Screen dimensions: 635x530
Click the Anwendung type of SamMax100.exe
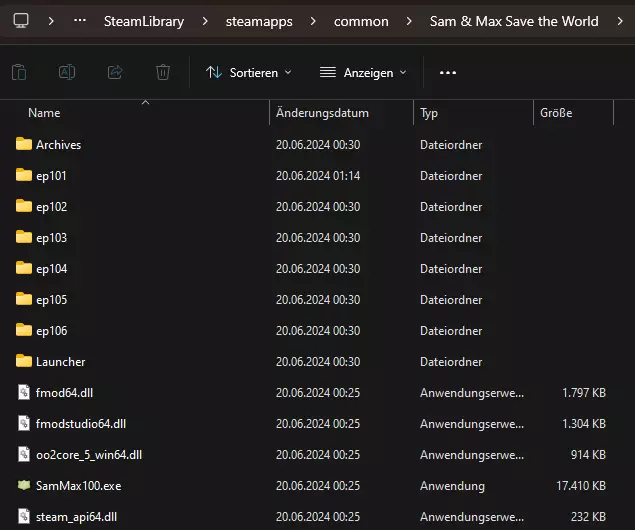tap(452, 486)
